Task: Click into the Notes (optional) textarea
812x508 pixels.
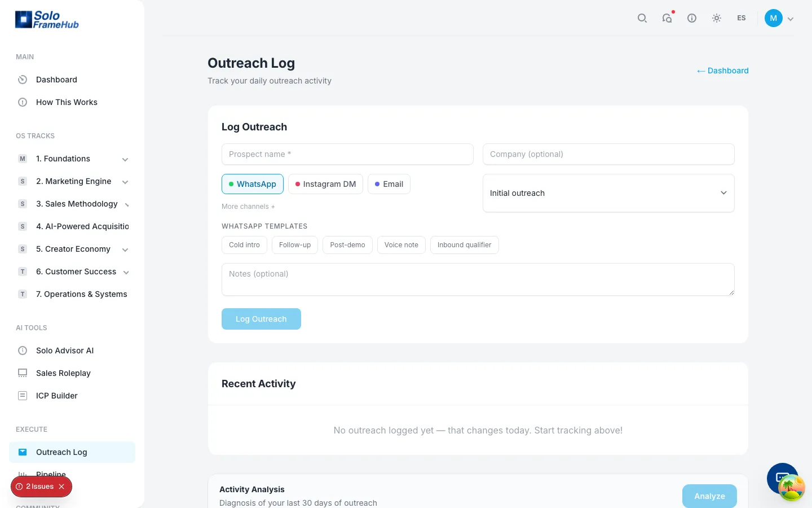Action: pos(478,279)
